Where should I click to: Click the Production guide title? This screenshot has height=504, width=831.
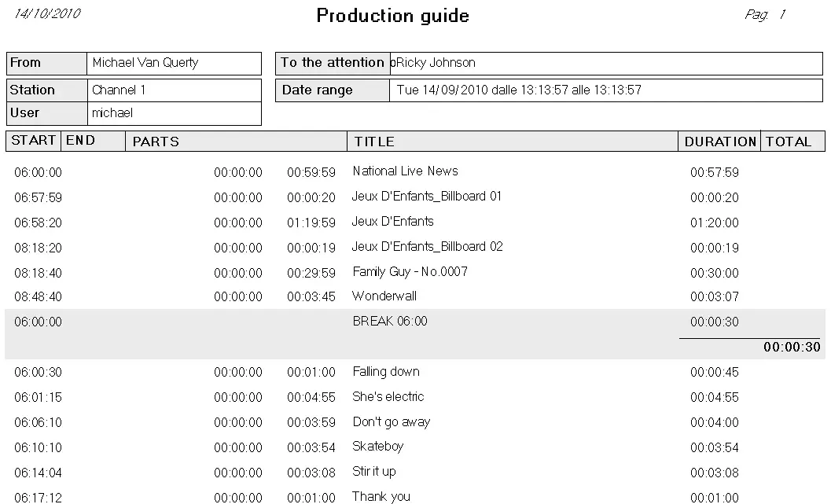tap(392, 16)
